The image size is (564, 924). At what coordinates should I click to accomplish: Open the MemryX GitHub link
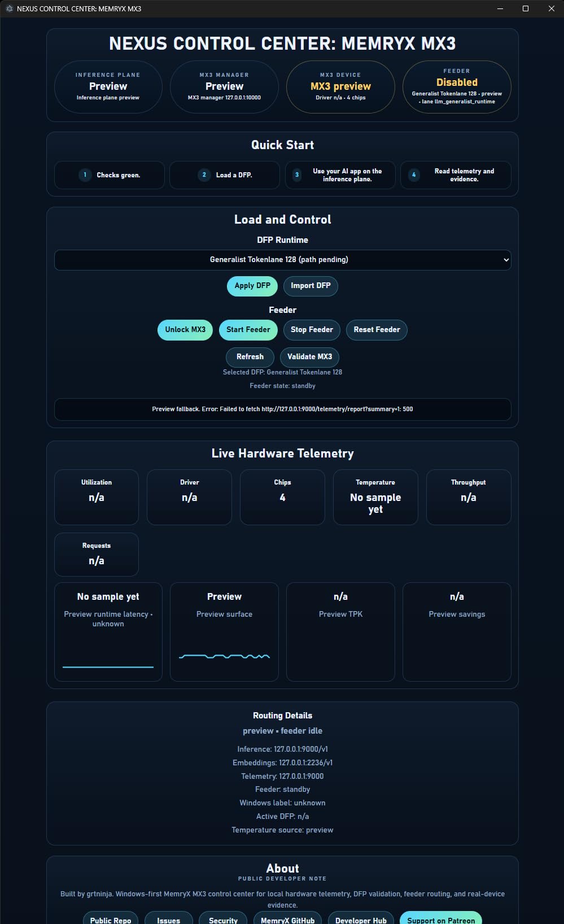(x=288, y=918)
